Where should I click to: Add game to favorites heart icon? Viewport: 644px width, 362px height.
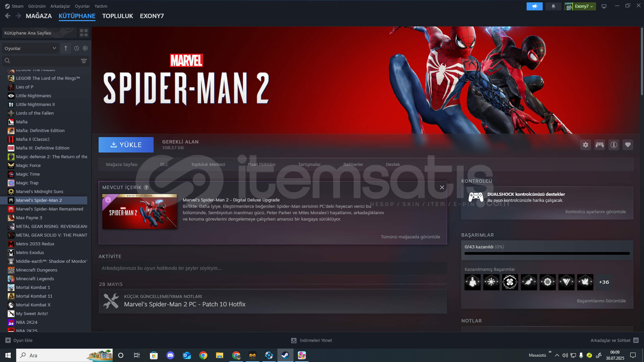628,145
